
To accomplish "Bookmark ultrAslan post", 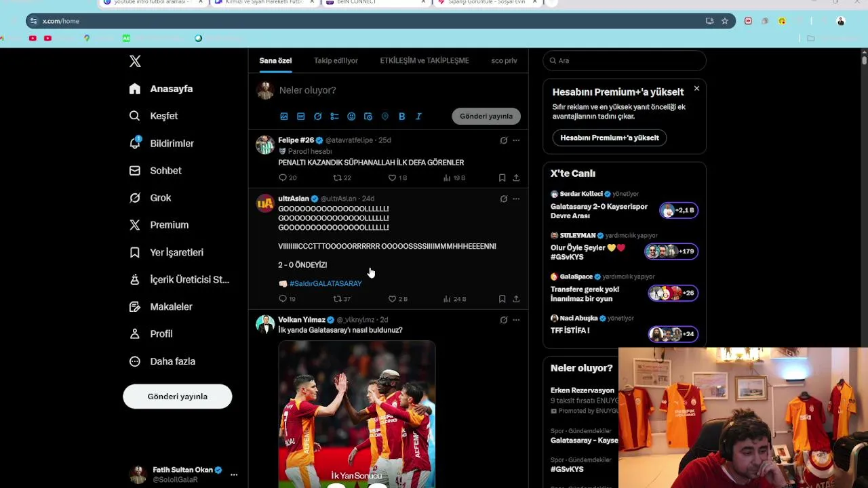I will (502, 299).
